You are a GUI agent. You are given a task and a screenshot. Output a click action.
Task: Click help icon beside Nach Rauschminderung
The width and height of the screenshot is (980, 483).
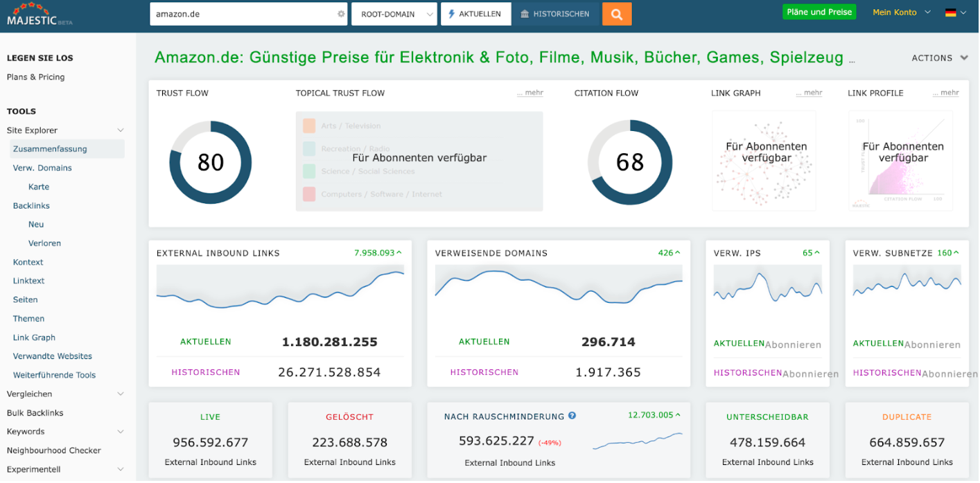pos(572,416)
